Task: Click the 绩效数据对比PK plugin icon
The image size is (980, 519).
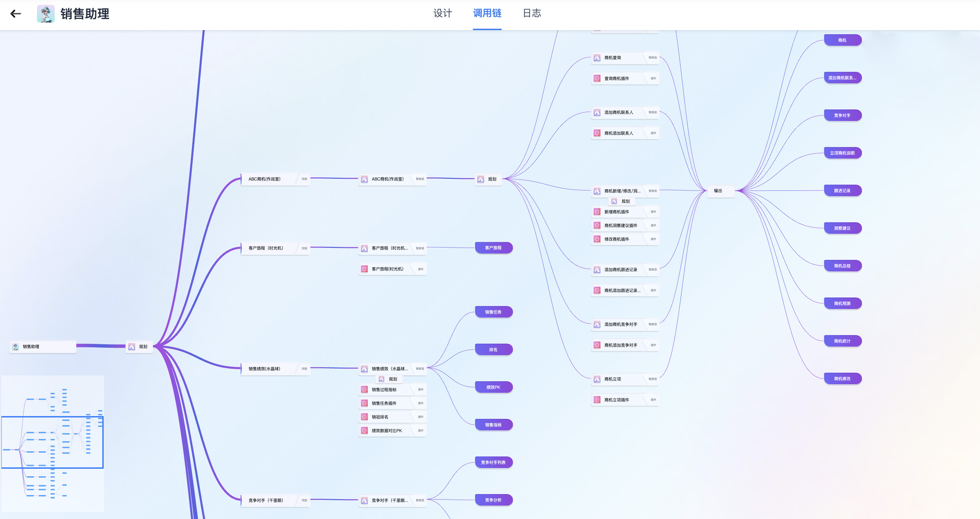Action: (364, 430)
